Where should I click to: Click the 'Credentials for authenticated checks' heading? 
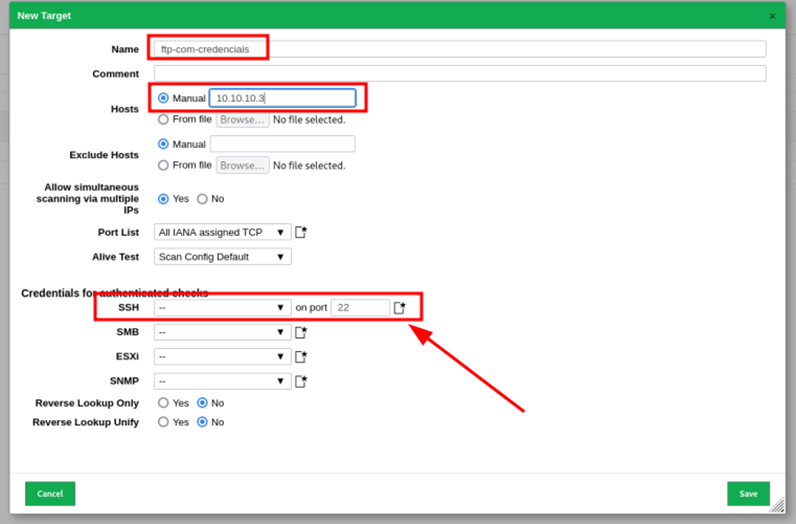(115, 293)
